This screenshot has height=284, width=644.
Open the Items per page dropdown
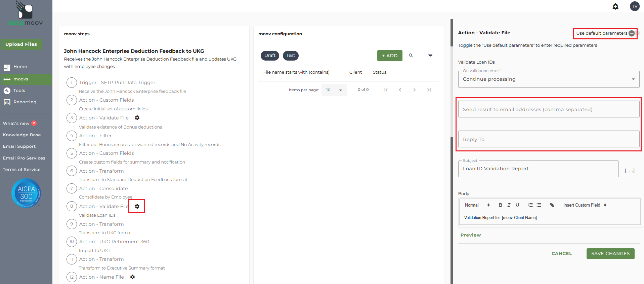334,90
